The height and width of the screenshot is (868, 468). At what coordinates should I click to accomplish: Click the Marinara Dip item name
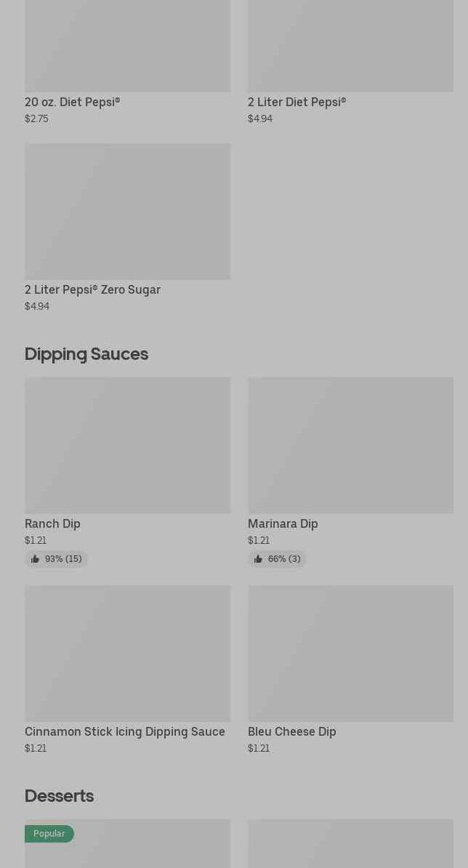pyautogui.click(x=283, y=524)
